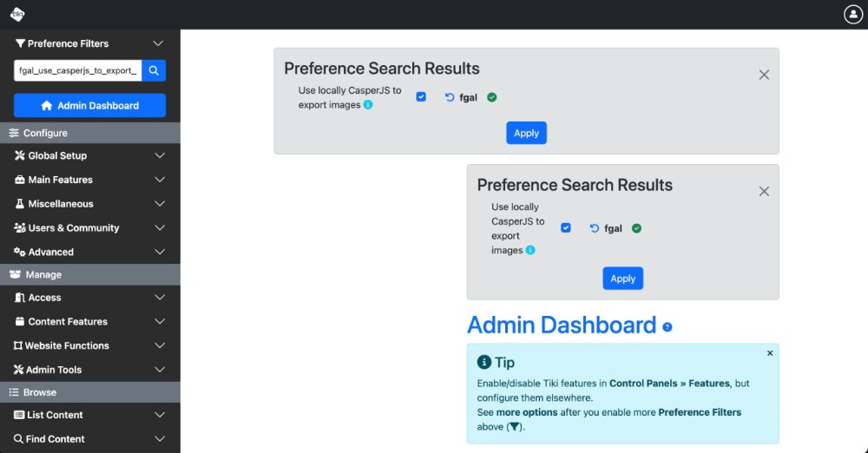Expand the Global Setup section
This screenshot has width=868, height=453.
(90, 155)
